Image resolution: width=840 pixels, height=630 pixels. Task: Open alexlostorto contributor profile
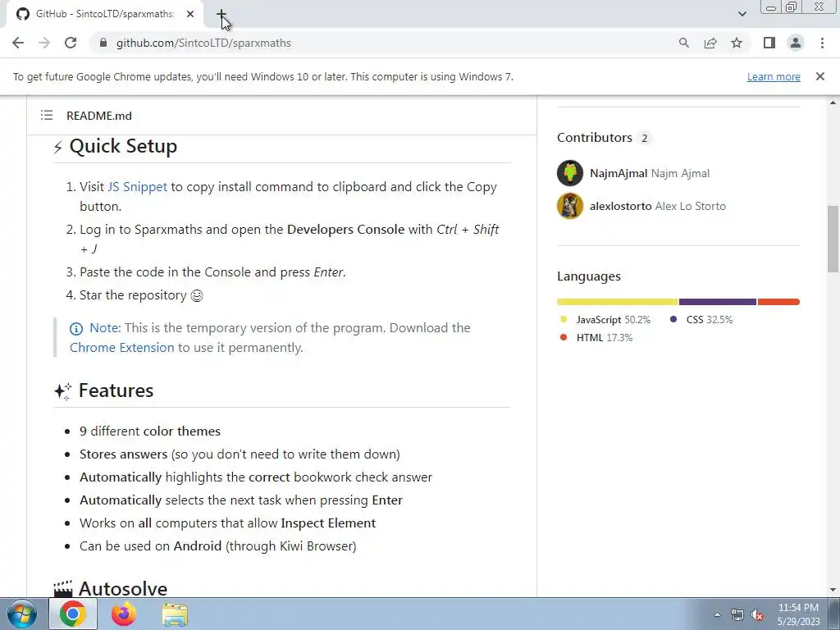[x=620, y=206]
